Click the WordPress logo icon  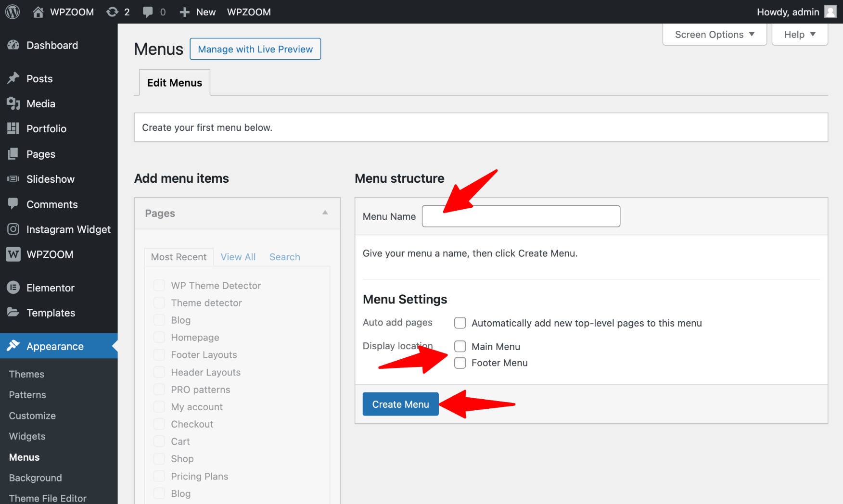pyautogui.click(x=13, y=12)
